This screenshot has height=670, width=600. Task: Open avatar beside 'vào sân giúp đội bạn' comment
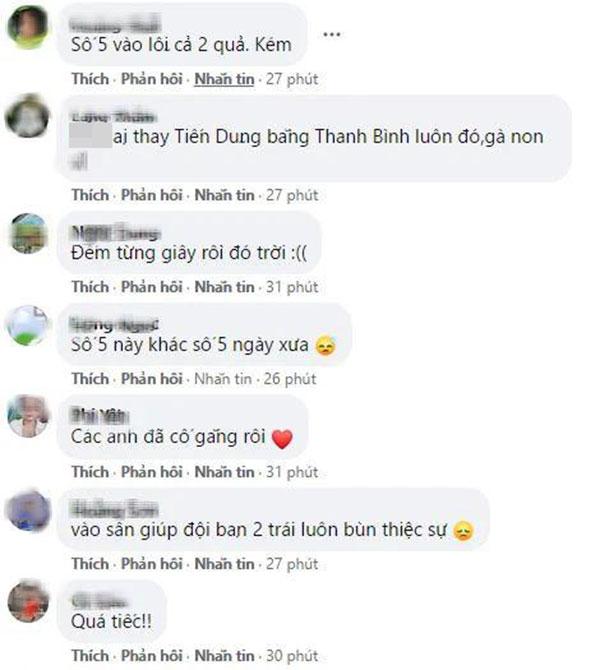pyautogui.click(x=28, y=511)
